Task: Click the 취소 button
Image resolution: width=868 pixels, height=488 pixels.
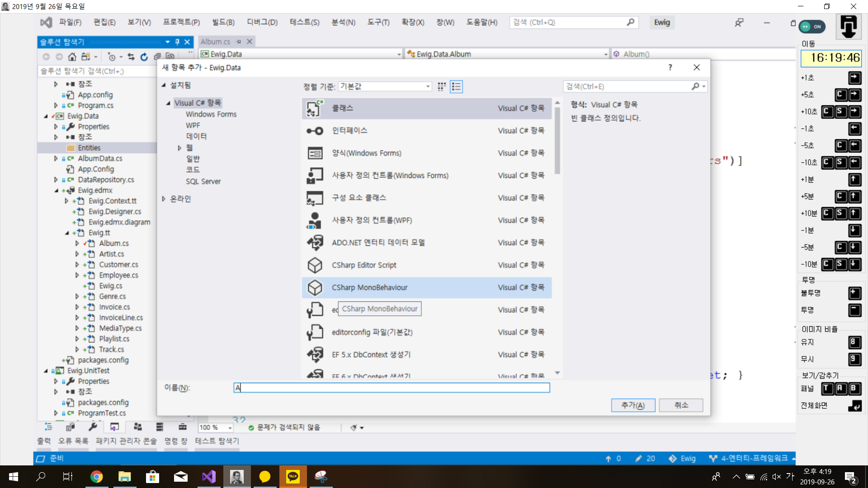Action: [x=681, y=405]
